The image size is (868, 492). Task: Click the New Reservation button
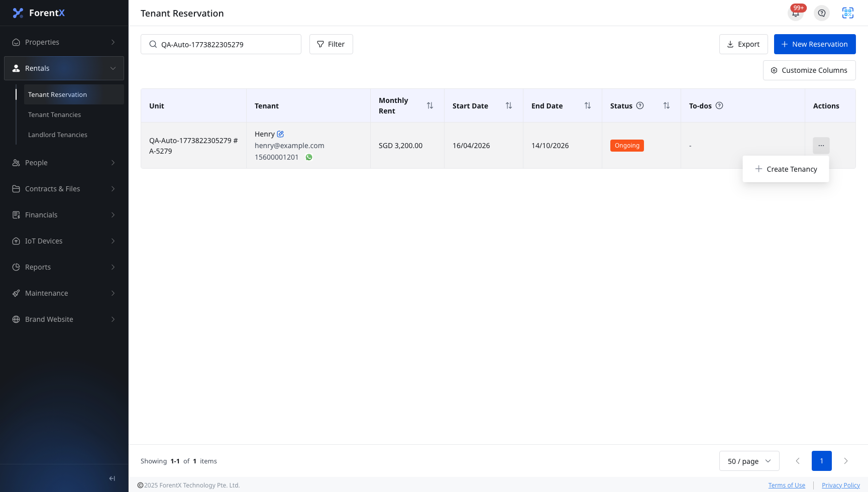point(815,44)
